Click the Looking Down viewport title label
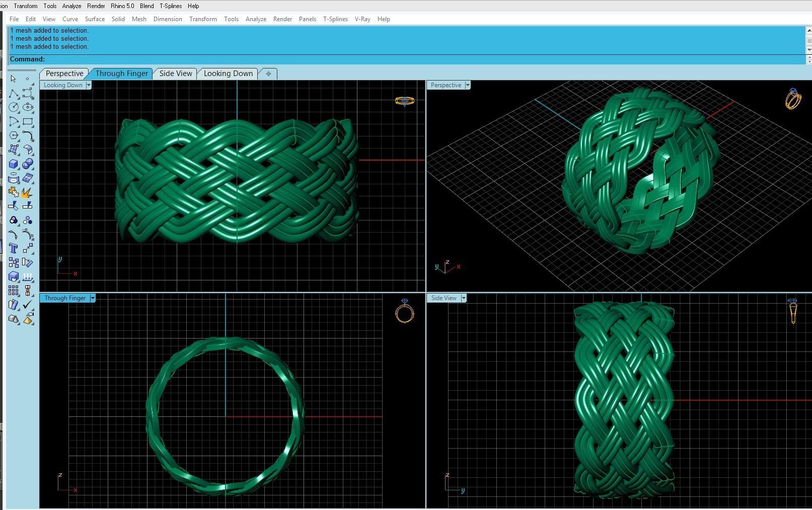This screenshot has height=510, width=812. (x=63, y=85)
